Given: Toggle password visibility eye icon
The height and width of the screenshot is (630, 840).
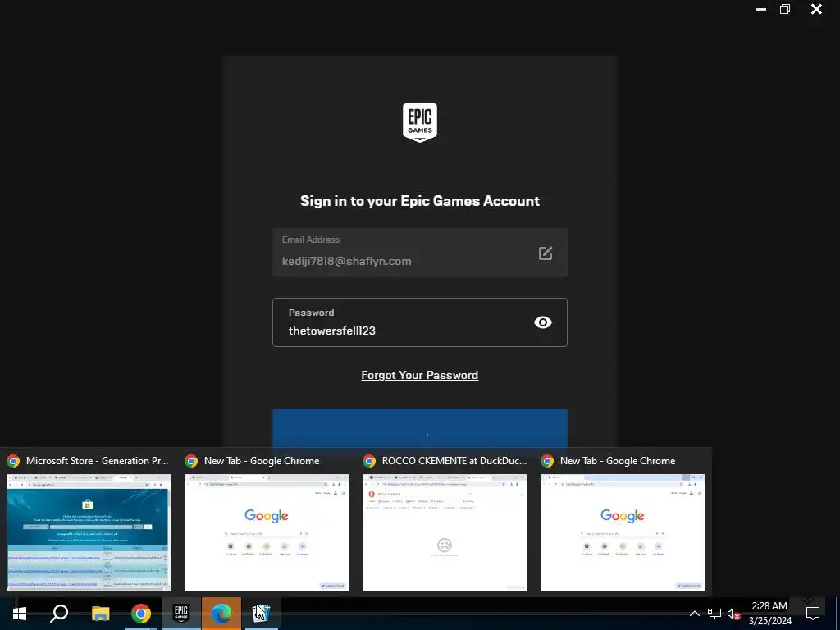Looking at the screenshot, I should tap(543, 322).
